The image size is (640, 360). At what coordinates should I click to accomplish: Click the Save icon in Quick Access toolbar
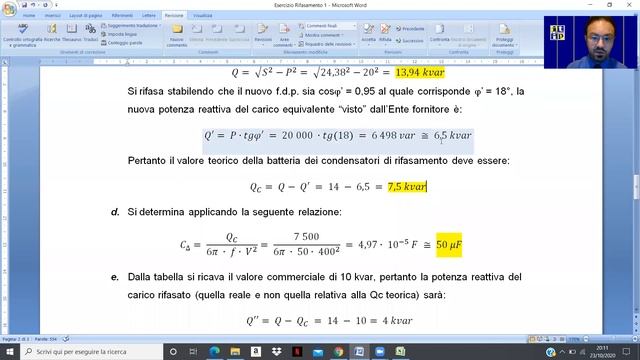coord(24,5)
